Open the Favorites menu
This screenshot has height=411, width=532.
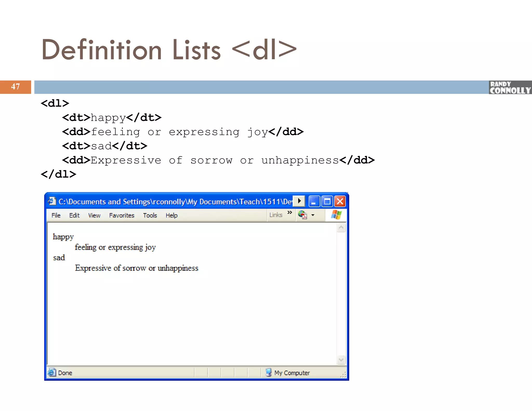coord(122,215)
